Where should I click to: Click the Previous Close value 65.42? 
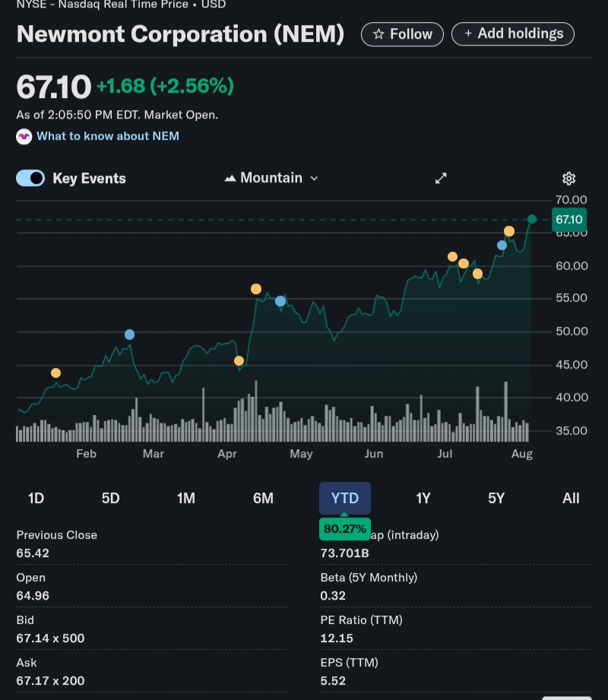point(33,553)
